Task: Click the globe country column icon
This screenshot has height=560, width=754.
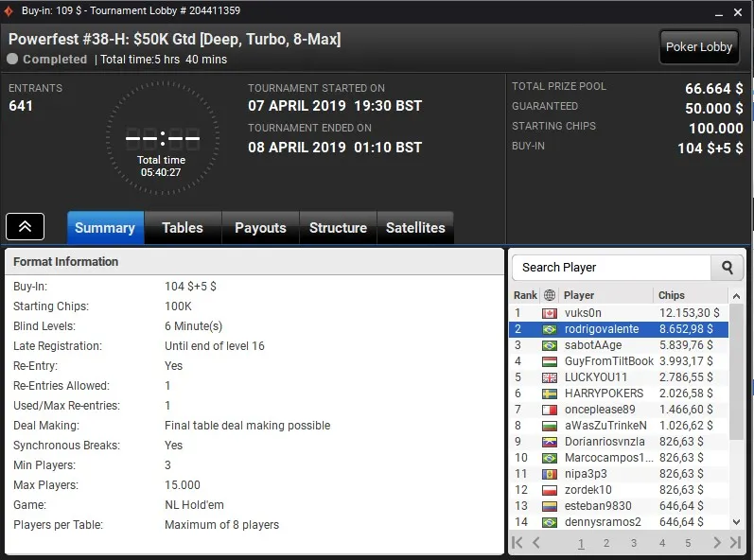Action: click(x=549, y=295)
